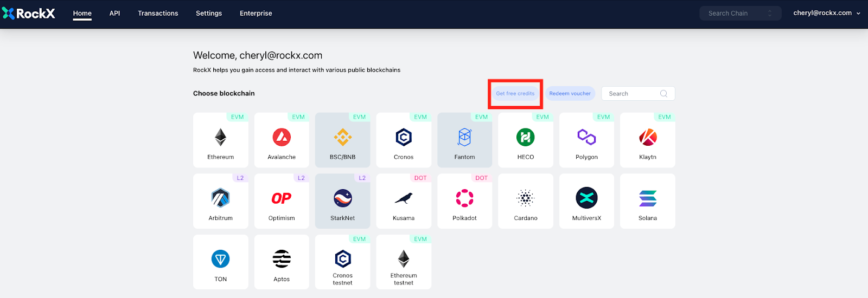The image size is (868, 298).
Task: Open the StarkNet chain icon
Action: tap(343, 198)
